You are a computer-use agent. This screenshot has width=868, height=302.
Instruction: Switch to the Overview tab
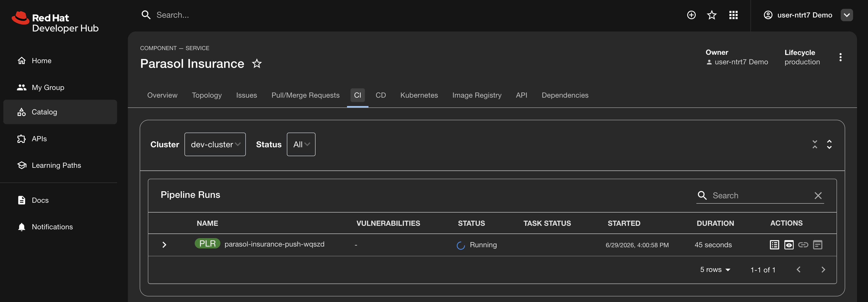(162, 95)
